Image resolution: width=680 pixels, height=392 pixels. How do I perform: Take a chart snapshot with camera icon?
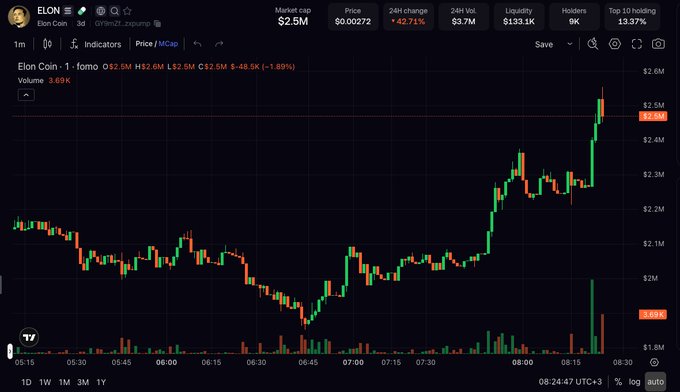(658, 44)
